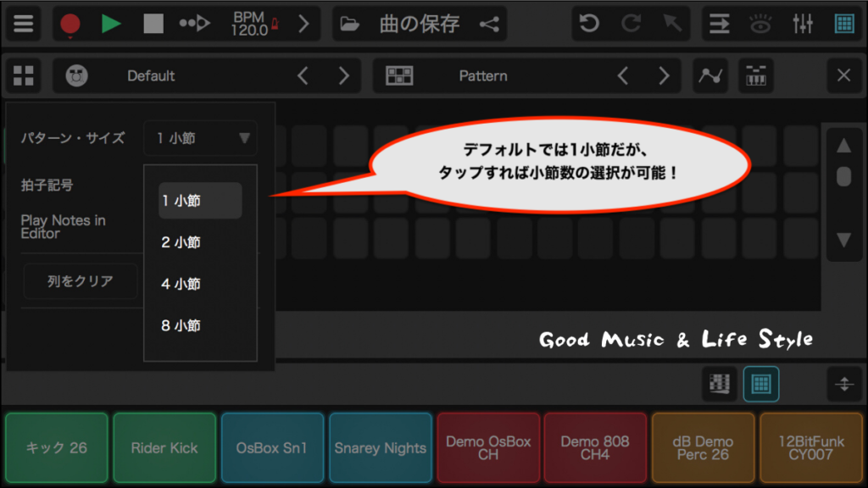868x488 pixels.
Task: Expand transport options with chevron after BPM
Action: pyautogui.click(x=303, y=24)
